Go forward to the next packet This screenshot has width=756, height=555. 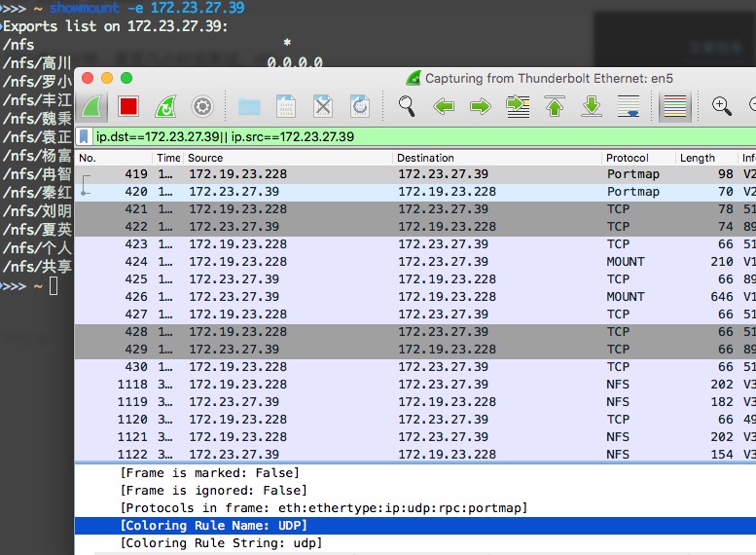pyautogui.click(x=481, y=106)
